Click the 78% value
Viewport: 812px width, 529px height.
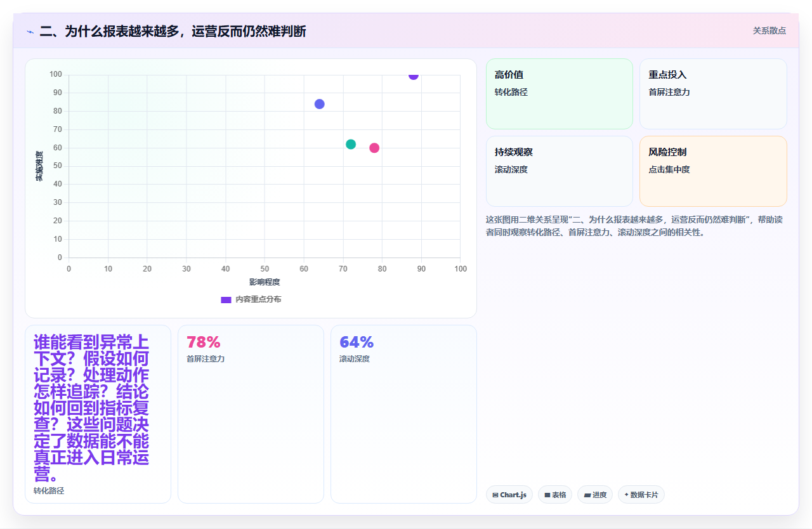click(204, 343)
